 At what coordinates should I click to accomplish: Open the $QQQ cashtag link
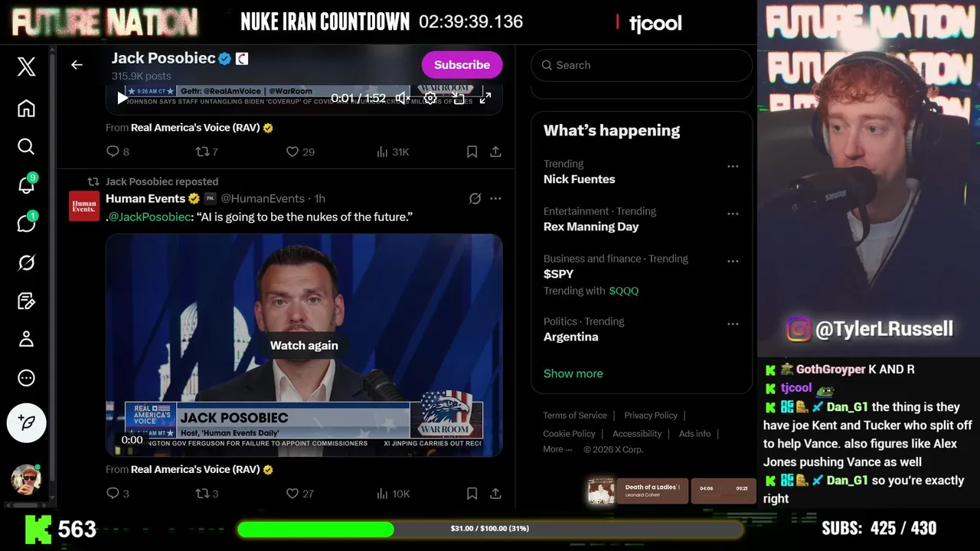click(623, 291)
